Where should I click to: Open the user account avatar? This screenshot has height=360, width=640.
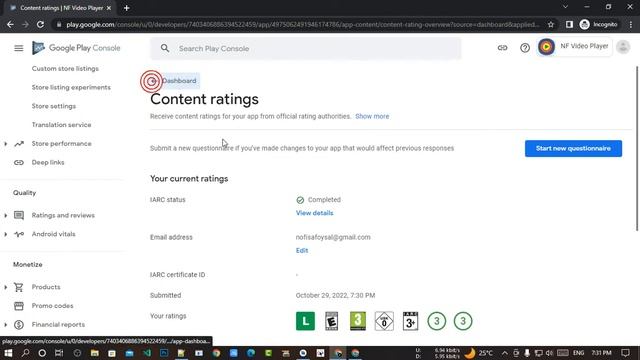tap(623, 47)
